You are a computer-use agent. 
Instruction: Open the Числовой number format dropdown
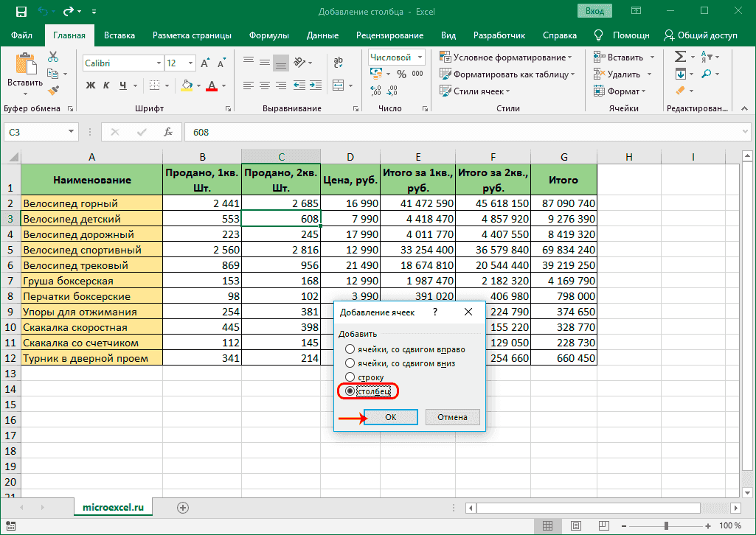pos(419,57)
